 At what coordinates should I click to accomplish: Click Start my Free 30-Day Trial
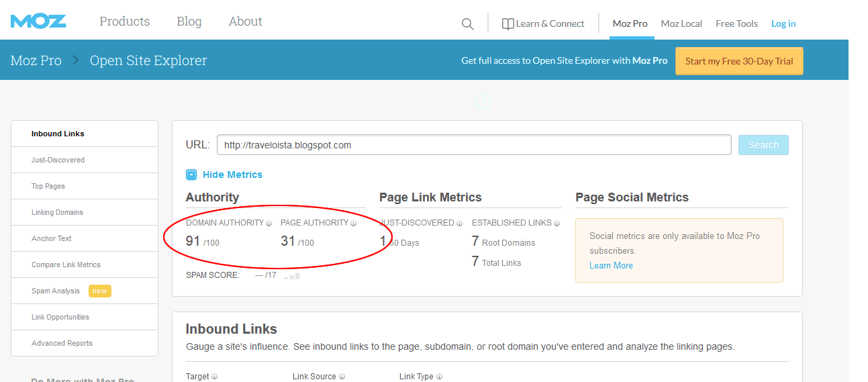click(738, 61)
